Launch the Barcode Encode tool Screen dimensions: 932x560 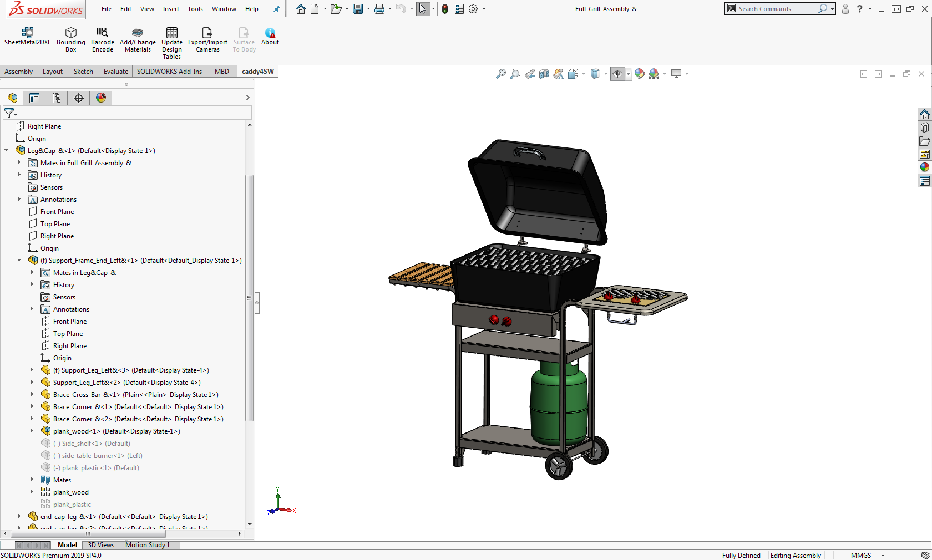[x=103, y=33]
